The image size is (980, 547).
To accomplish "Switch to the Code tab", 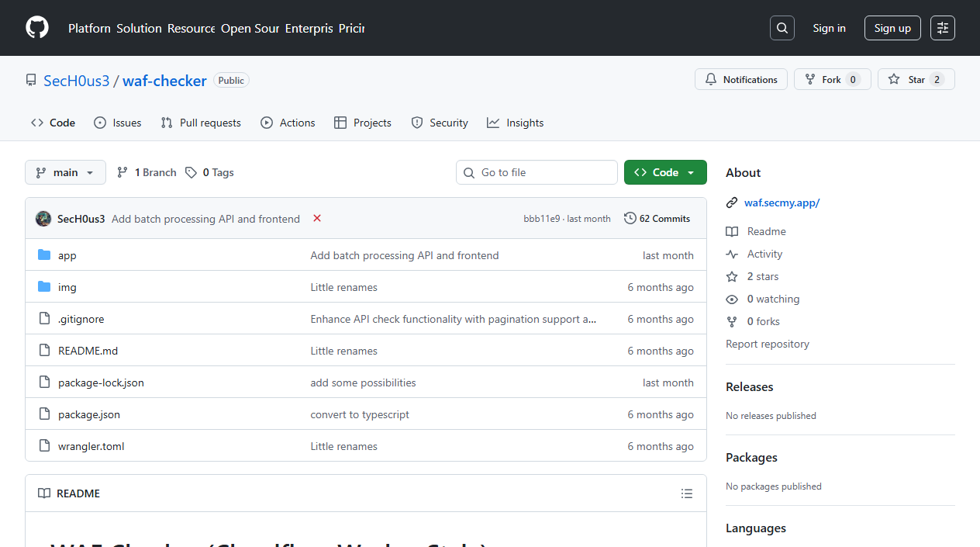I will (53, 123).
